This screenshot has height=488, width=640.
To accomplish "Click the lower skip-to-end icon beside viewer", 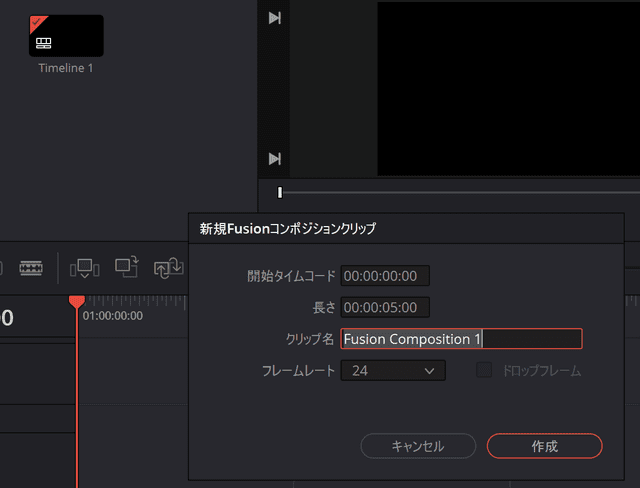I will click(x=275, y=159).
